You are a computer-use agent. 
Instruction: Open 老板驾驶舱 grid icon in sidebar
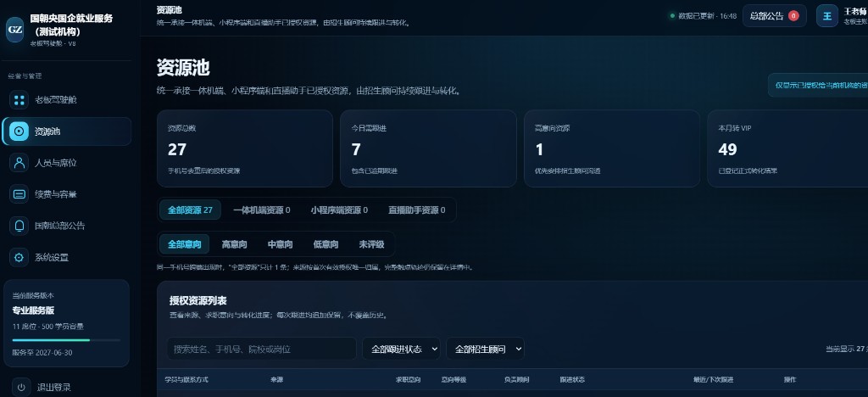click(19, 100)
